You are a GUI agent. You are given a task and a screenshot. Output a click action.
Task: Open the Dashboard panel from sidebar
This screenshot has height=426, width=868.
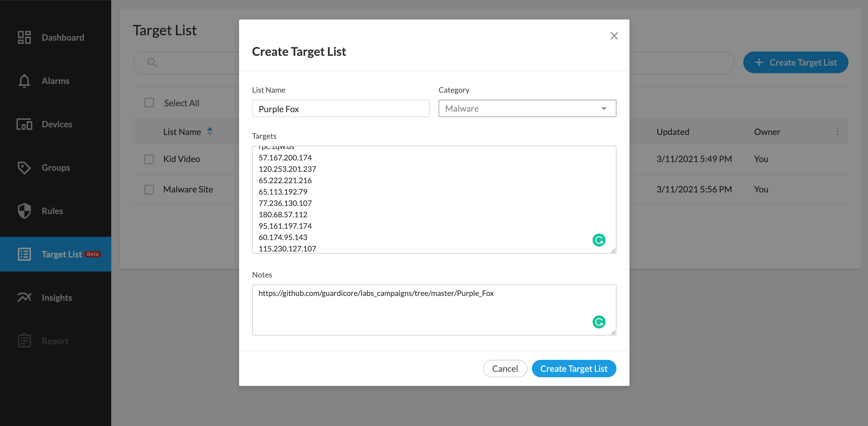[x=24, y=37]
